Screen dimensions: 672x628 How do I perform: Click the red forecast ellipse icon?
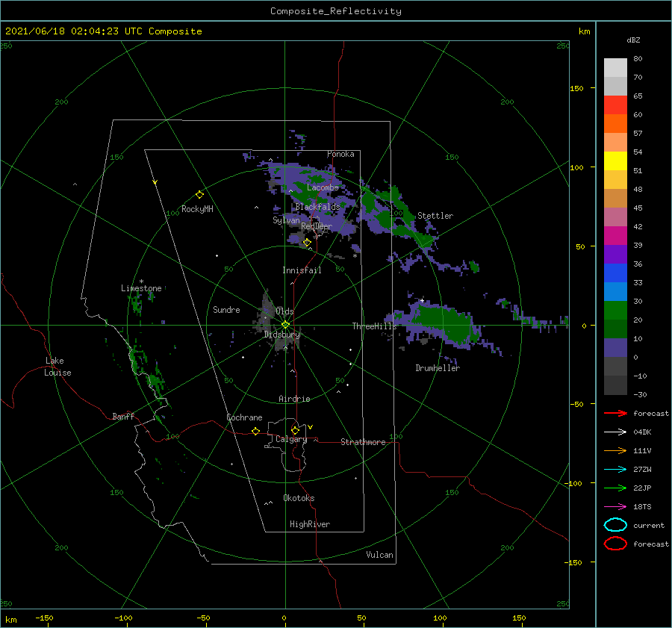[615, 544]
